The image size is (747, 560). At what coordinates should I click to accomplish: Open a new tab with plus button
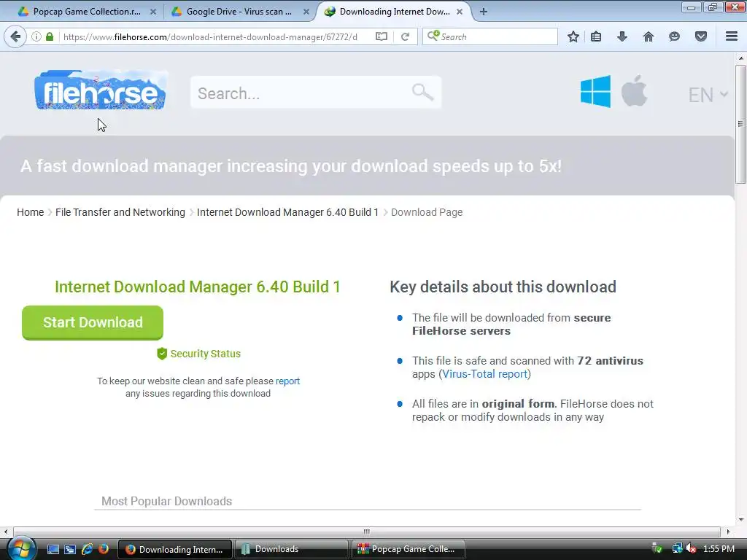[x=483, y=12]
